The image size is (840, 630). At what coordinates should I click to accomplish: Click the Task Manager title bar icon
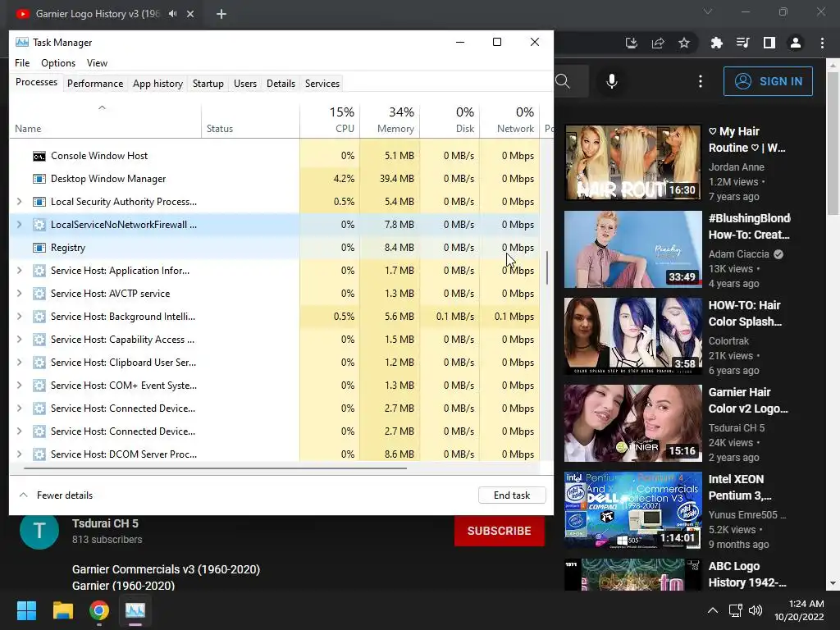pos(22,43)
